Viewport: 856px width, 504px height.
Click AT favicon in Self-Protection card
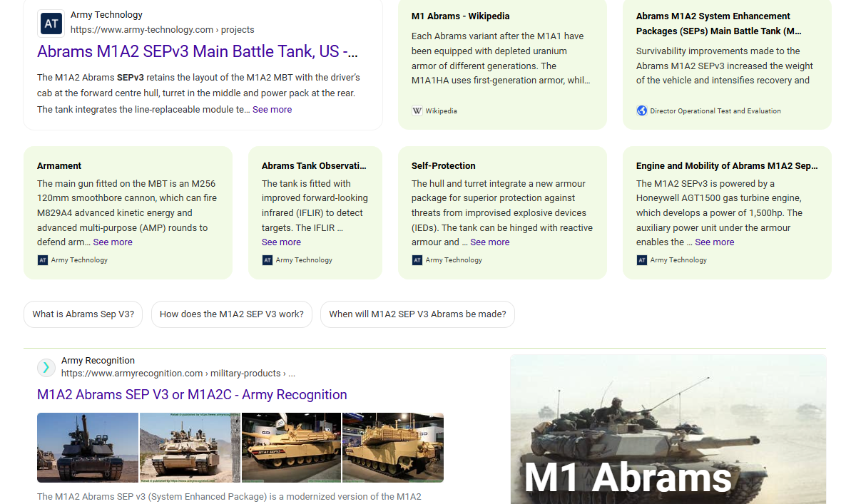click(x=417, y=260)
